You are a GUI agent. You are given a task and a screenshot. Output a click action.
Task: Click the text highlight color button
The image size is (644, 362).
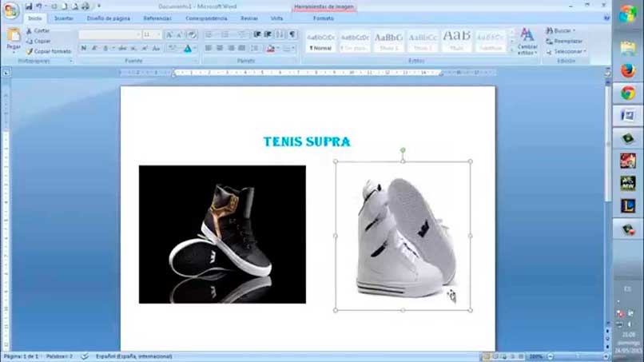tap(172, 49)
